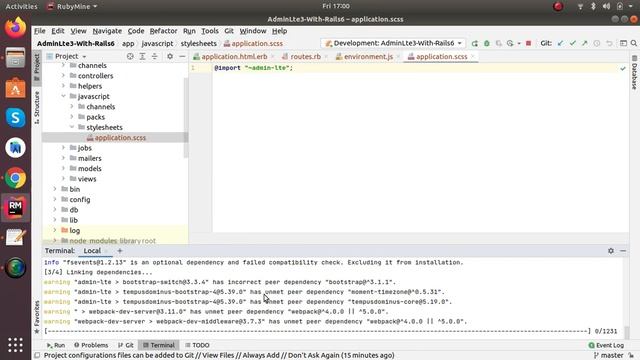Click Git Commit checkmark icon

[x=573, y=43]
